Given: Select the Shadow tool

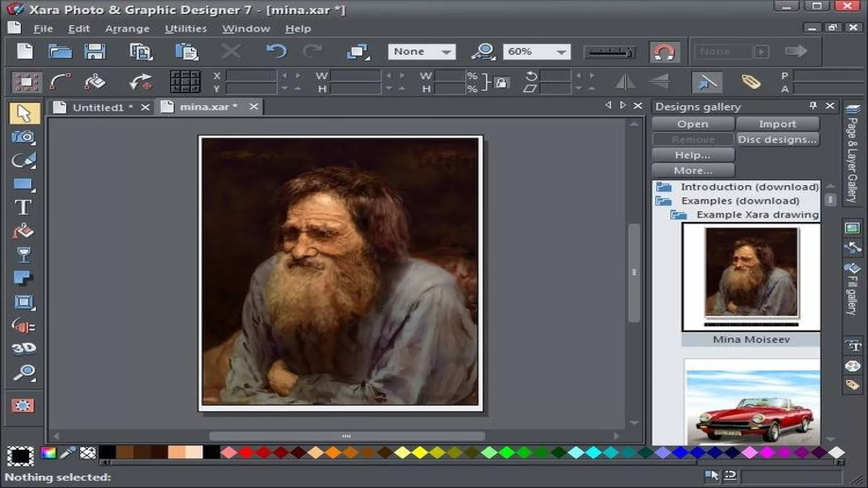Looking at the screenshot, I should click(23, 277).
